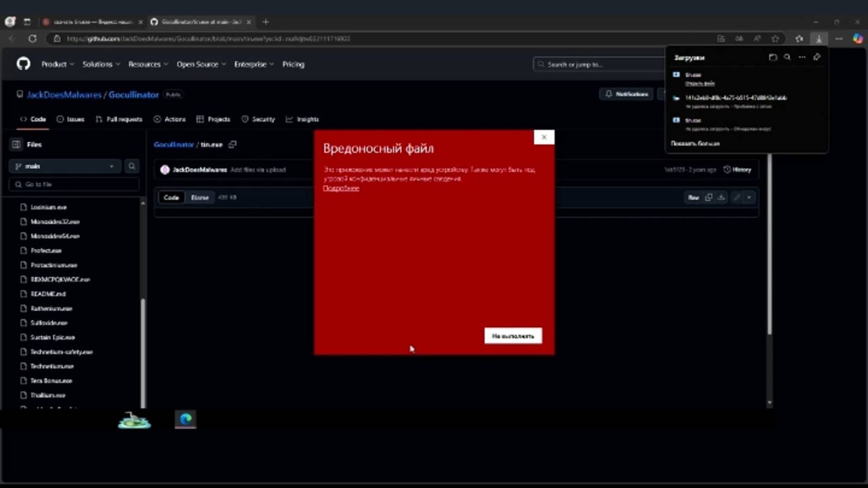The height and width of the screenshot is (488, 868).
Task: Open Technetium-safety.exe in file tree
Action: [x=61, y=352]
